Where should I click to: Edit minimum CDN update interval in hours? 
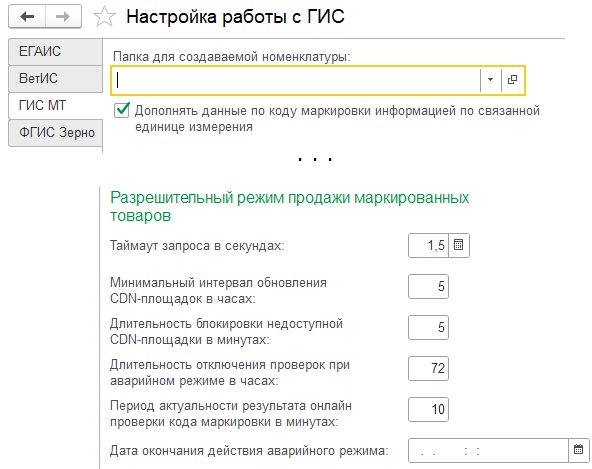click(x=429, y=287)
